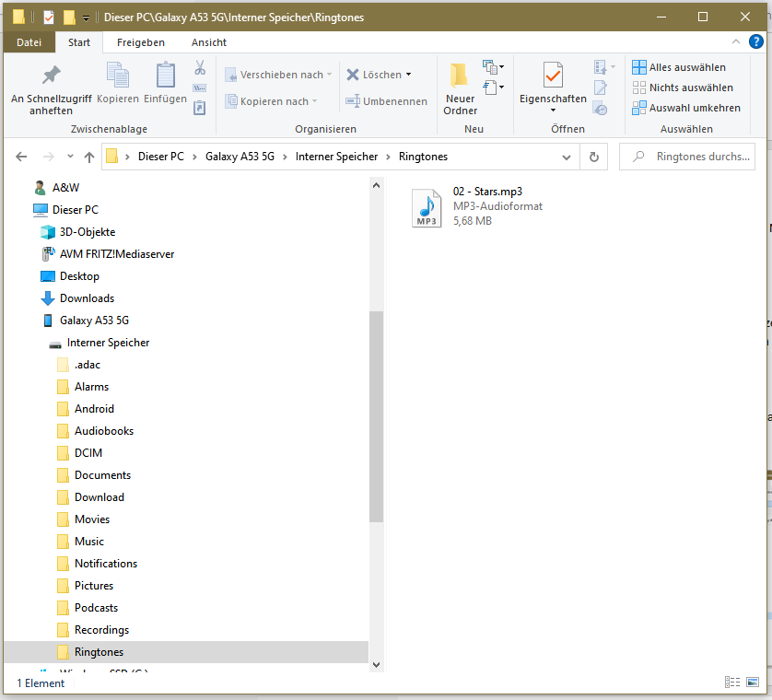Expand the Löschen dropdown arrow
This screenshot has height=700, width=772.
coord(409,75)
